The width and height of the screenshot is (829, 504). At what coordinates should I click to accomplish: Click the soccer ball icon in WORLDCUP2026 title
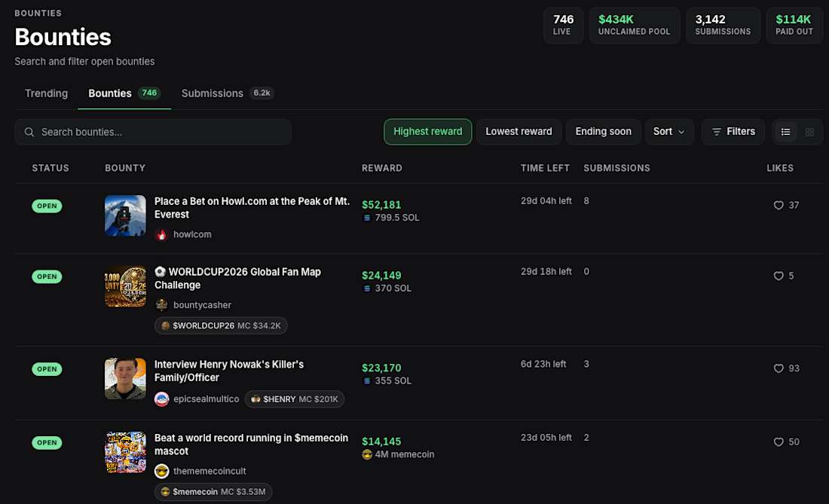160,271
